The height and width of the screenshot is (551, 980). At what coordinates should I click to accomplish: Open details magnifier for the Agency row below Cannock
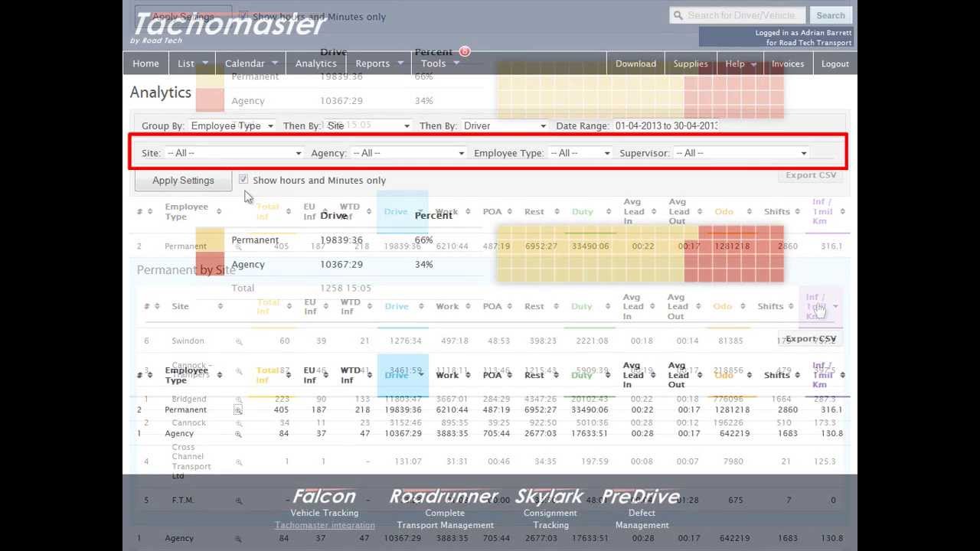click(238, 434)
